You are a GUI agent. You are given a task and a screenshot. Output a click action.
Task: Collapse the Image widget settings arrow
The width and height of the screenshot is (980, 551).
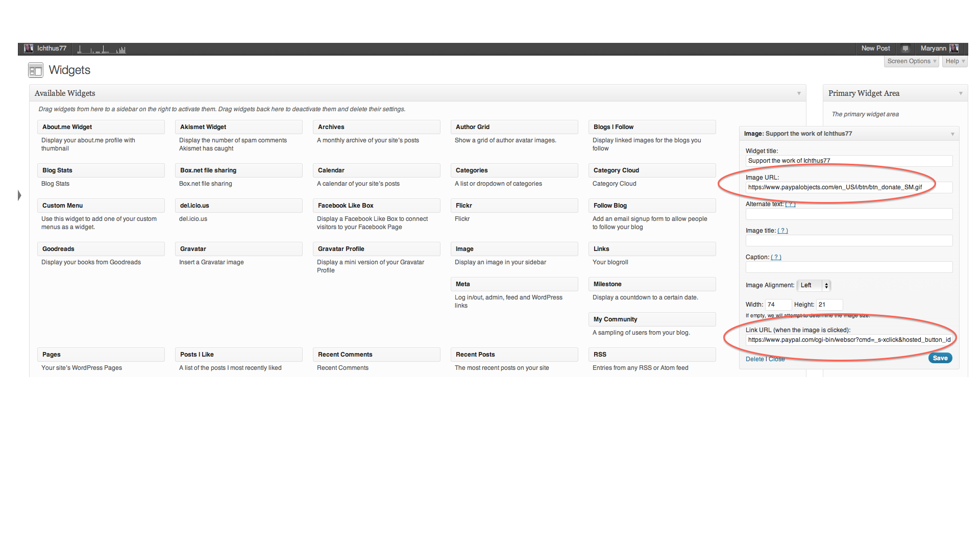coord(952,134)
